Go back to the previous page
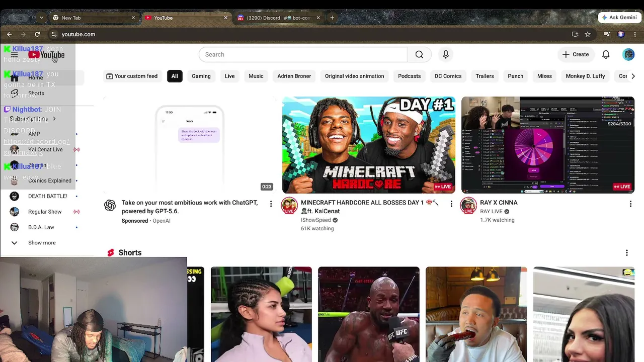 point(10,34)
